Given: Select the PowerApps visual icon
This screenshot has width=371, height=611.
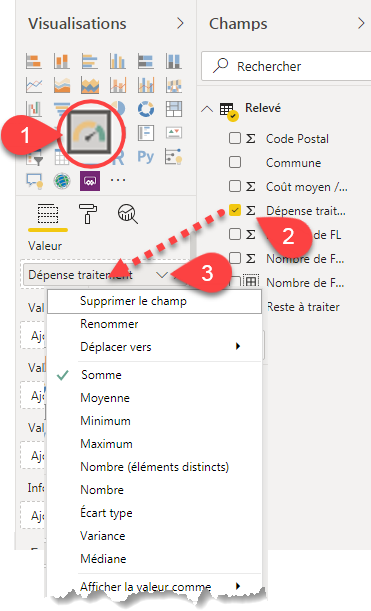Looking at the screenshot, I should pyautogui.click(x=90, y=181).
